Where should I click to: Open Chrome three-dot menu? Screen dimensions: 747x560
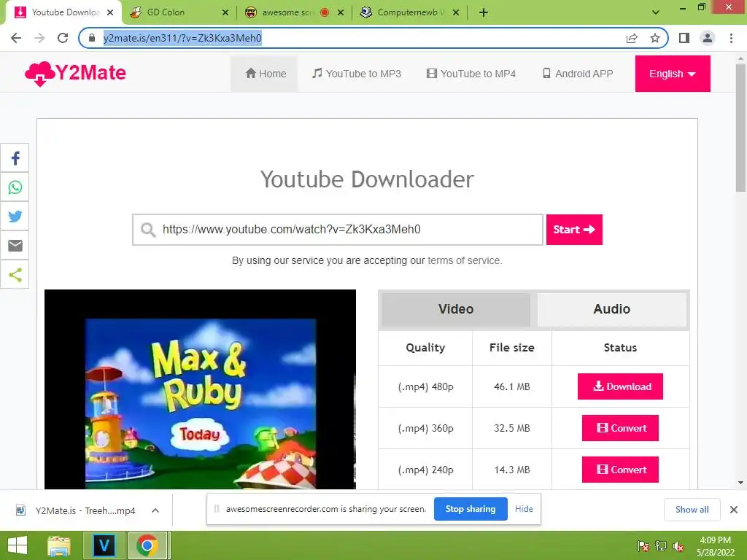point(731,38)
